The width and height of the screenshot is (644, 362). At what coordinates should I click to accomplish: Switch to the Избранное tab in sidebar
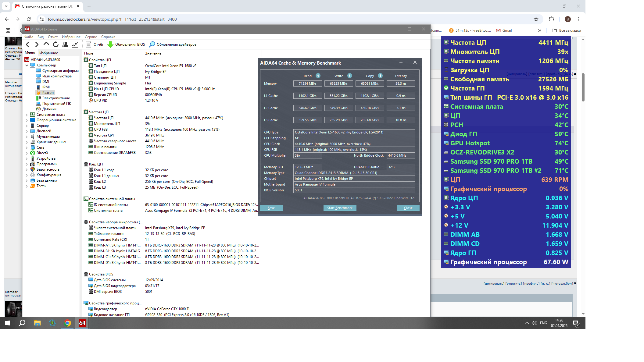tap(48, 53)
